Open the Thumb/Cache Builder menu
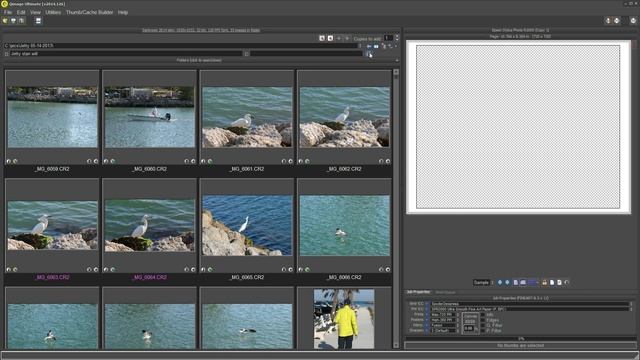 click(89, 12)
